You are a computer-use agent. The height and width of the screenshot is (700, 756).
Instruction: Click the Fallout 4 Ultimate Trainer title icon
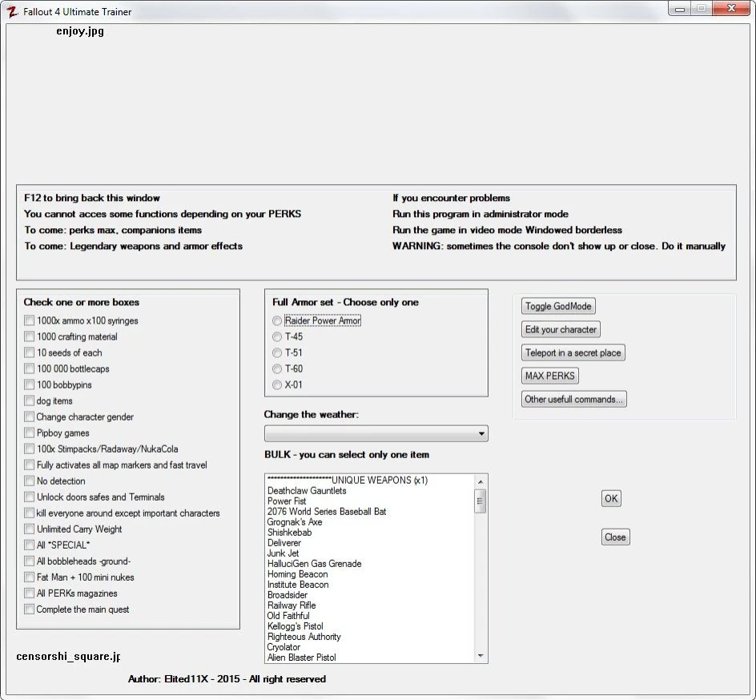pos(13,11)
